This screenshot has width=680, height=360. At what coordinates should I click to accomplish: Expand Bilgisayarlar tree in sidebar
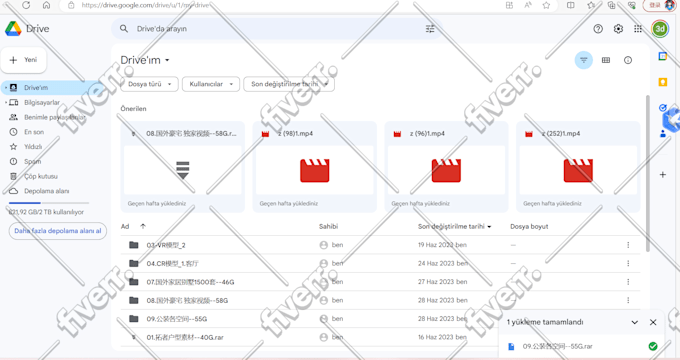(x=6, y=102)
